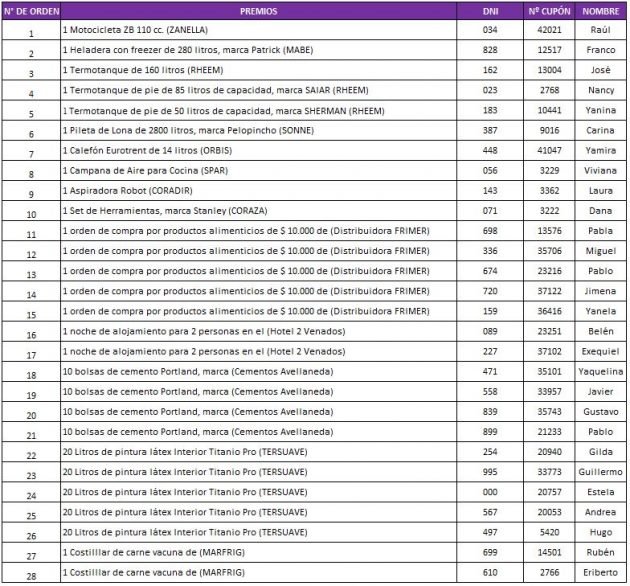Click the name Yanina
Image resolution: width=630 pixels, height=586 pixels.
point(600,110)
